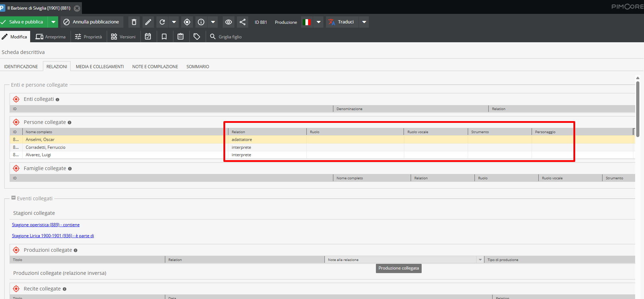Viewport: 644px width, 299px height.
Task: Click the share icon in toolbar
Action: (x=243, y=22)
